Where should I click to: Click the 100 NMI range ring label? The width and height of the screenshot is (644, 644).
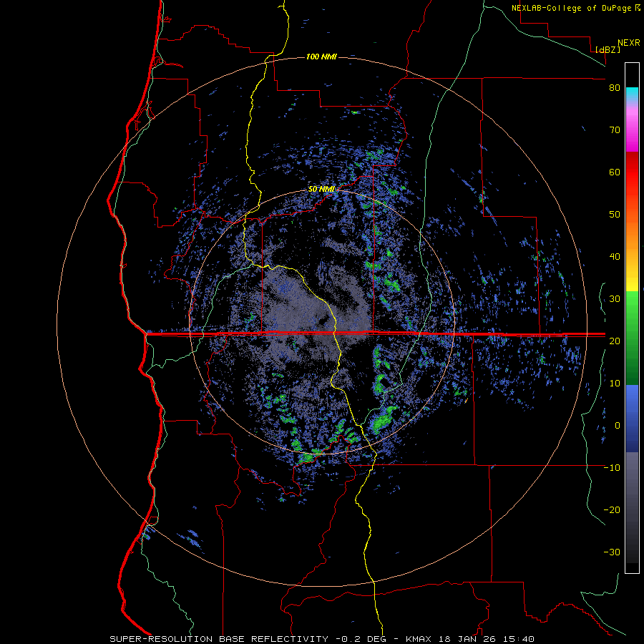[321, 57]
